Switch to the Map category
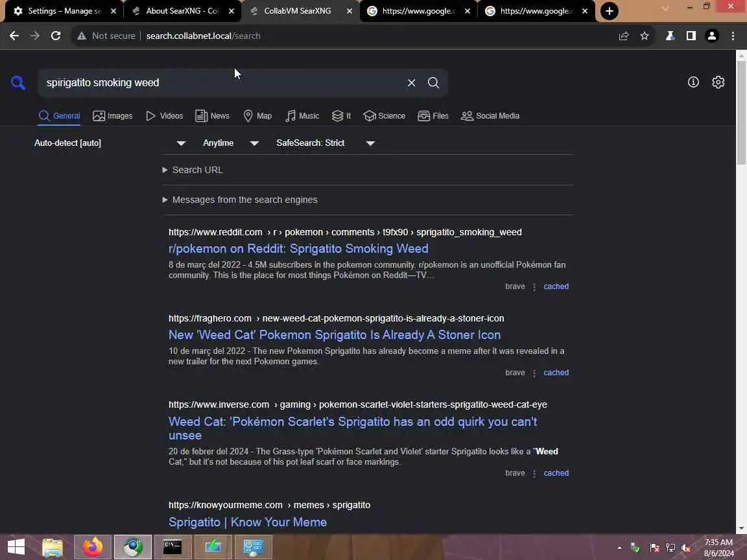Screen dimensions: 747x560 click(257, 116)
